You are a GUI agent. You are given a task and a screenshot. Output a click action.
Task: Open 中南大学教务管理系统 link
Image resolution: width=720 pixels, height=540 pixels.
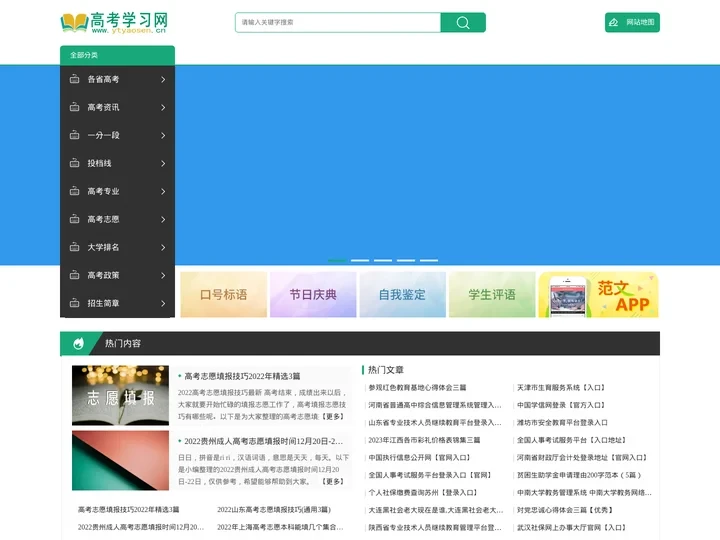click(584, 492)
